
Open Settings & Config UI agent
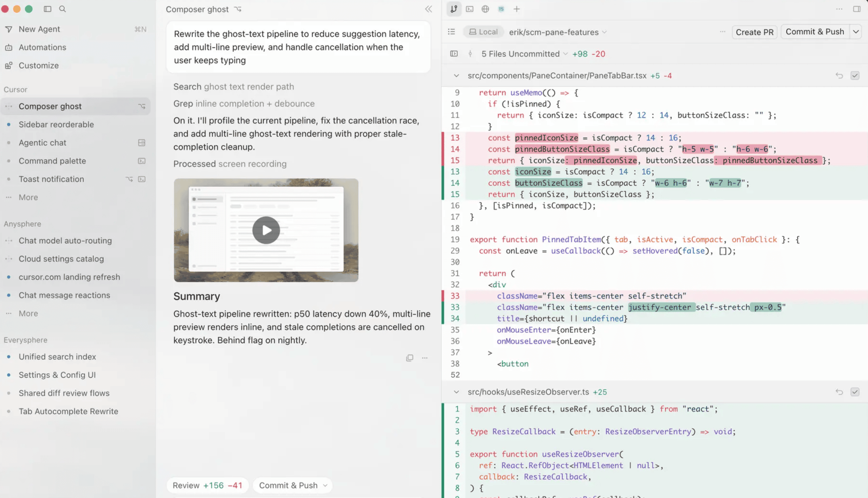pyautogui.click(x=75, y=375)
